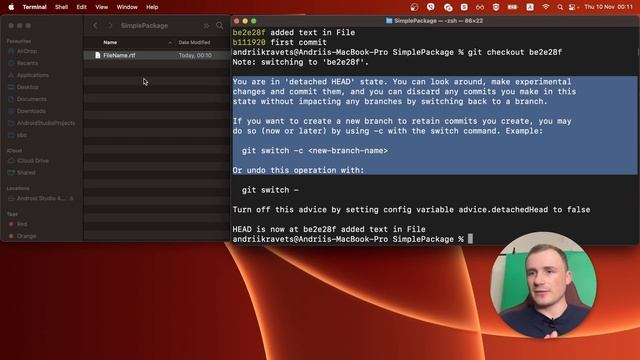
Task: Open the keyboard input source icon
Action: [x=530, y=7]
